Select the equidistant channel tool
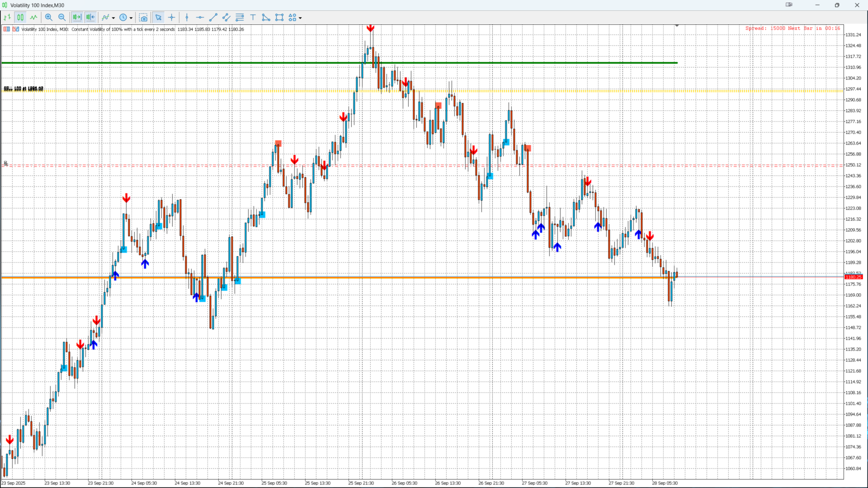 click(226, 18)
